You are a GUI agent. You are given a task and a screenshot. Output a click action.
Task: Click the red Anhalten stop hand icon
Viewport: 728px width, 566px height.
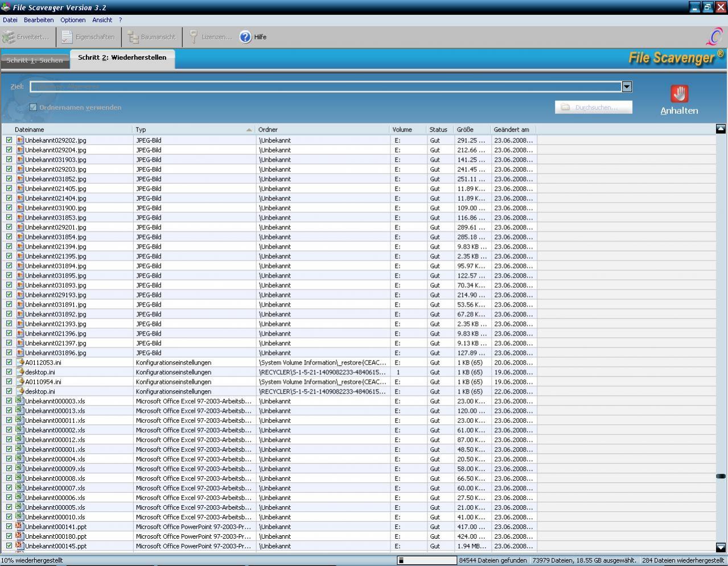click(679, 94)
